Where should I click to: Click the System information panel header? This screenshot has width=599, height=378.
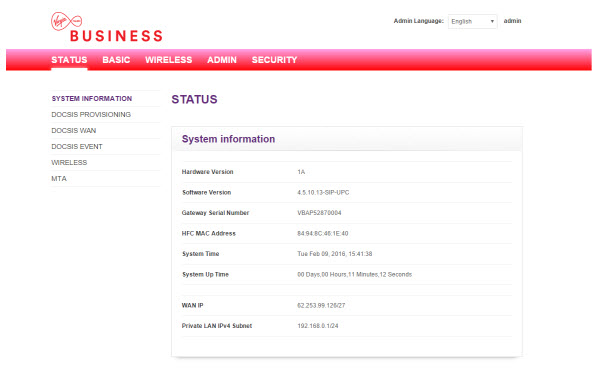[347, 139]
